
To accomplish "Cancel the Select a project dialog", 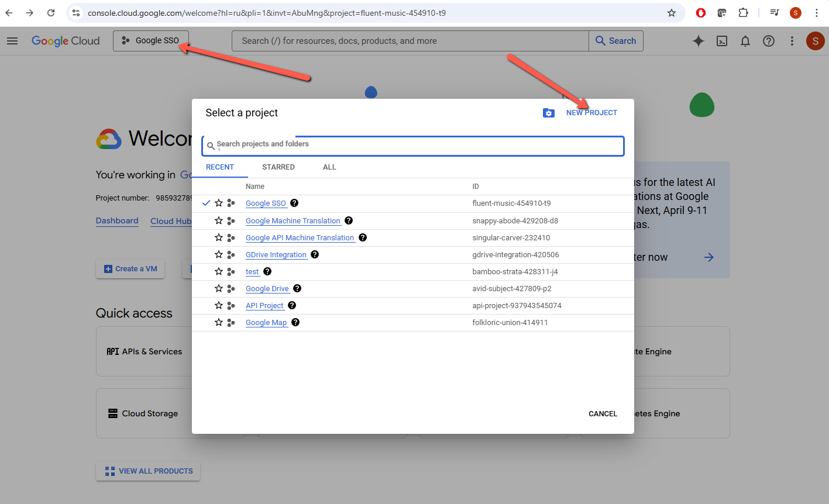I will 603,414.
